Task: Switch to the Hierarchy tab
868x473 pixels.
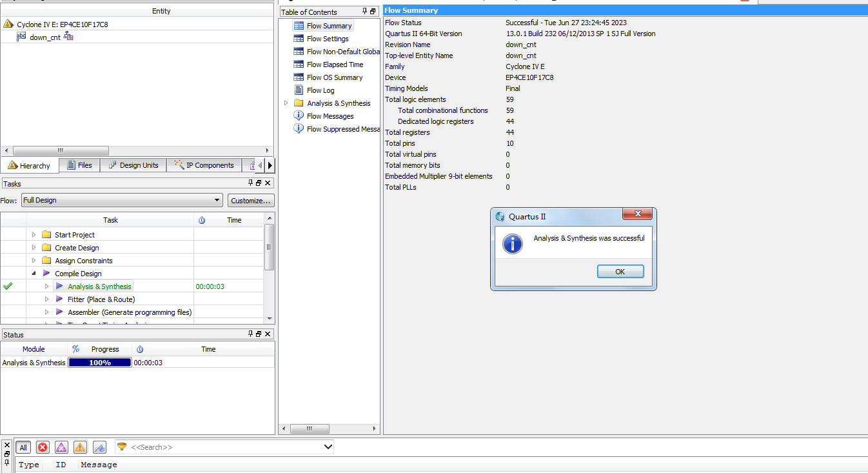Action: pos(30,166)
